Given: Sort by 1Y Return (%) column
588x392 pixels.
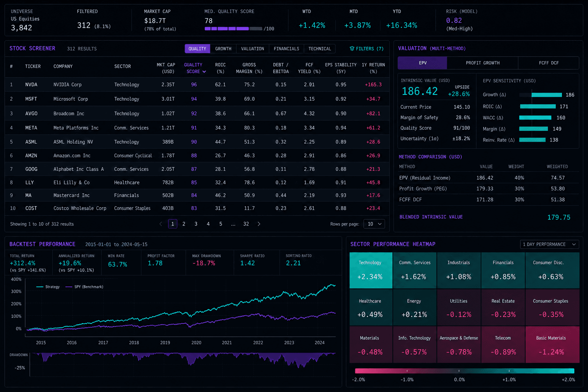Looking at the screenshot, I should click(373, 68).
